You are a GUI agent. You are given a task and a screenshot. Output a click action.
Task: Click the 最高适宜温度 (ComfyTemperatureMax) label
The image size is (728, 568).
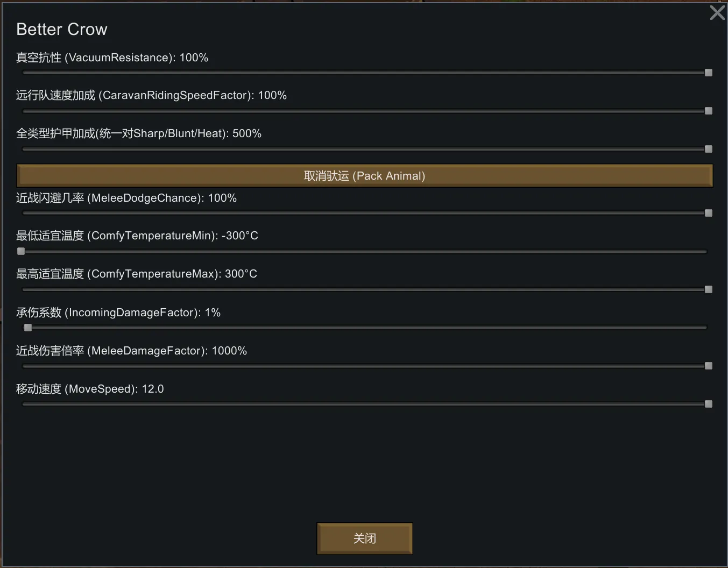click(x=137, y=274)
